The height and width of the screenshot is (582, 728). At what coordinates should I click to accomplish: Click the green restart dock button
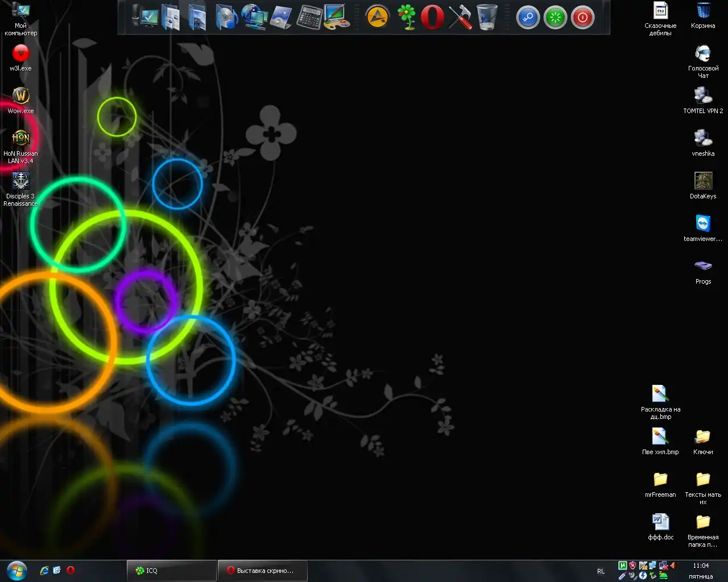555,18
